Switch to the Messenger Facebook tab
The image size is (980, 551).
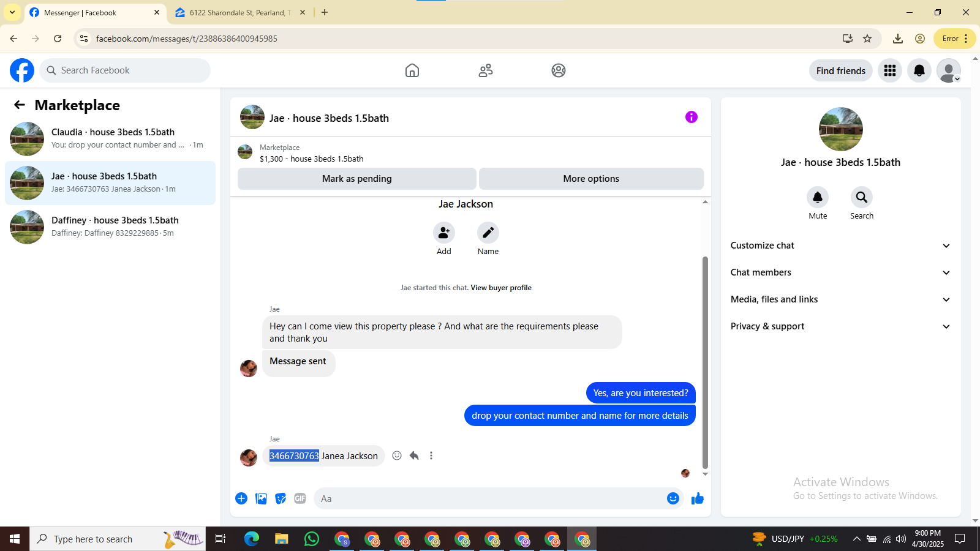click(x=95, y=12)
